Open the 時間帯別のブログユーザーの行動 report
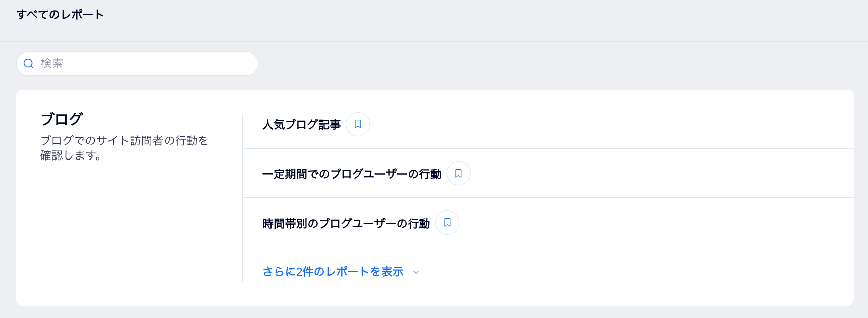 coord(345,223)
